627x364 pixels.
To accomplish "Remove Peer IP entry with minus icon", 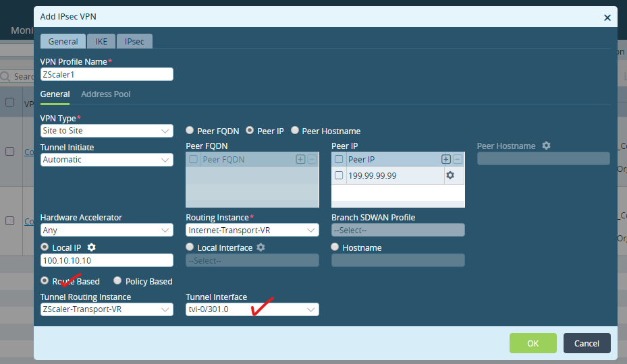I will [458, 160].
